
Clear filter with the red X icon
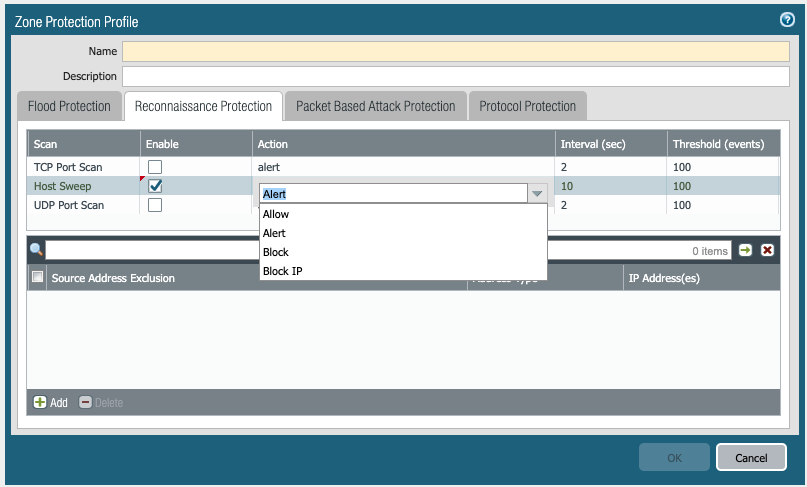767,250
